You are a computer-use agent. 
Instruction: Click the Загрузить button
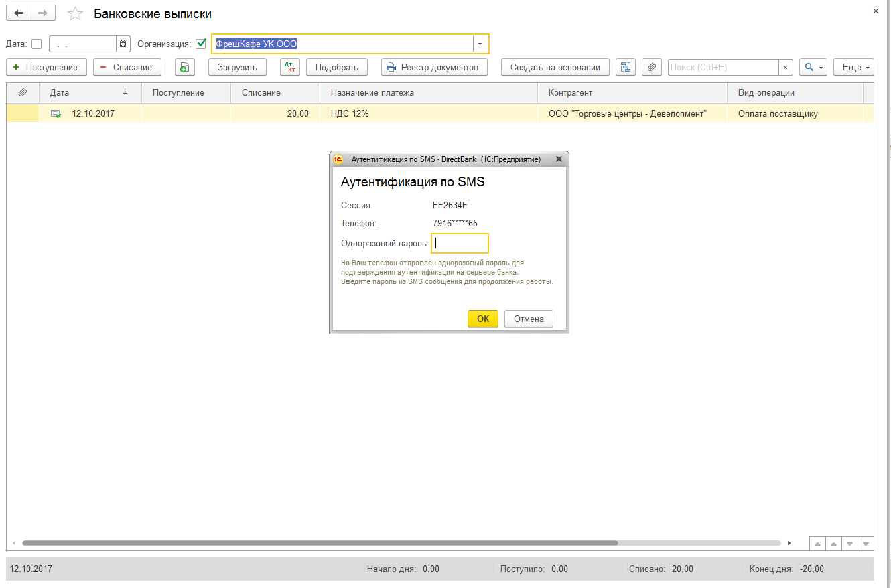tap(237, 67)
